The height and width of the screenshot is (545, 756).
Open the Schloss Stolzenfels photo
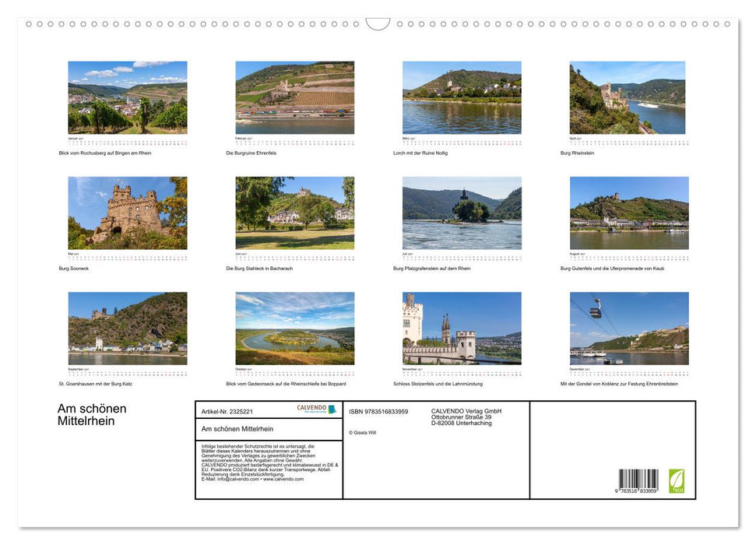click(x=462, y=328)
